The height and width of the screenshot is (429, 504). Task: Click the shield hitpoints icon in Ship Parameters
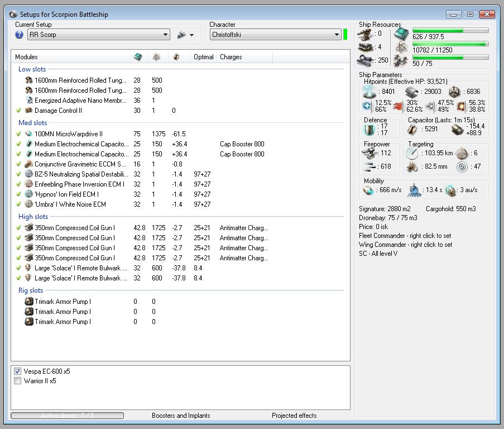point(368,92)
